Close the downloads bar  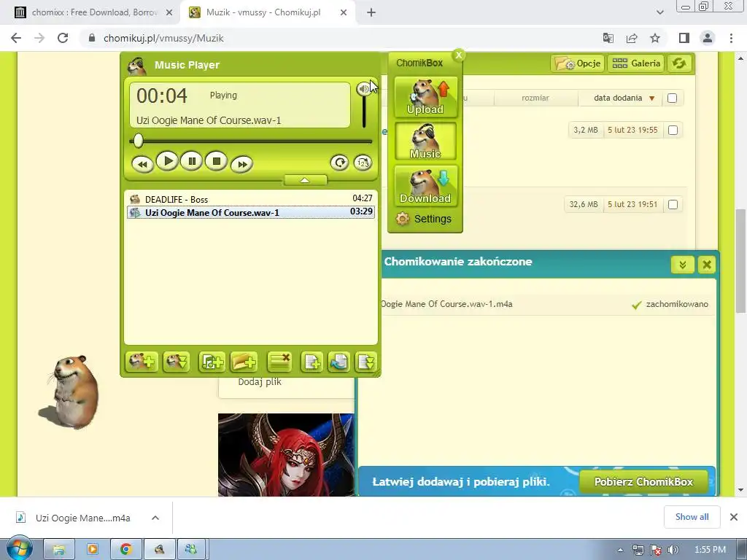coord(734,517)
